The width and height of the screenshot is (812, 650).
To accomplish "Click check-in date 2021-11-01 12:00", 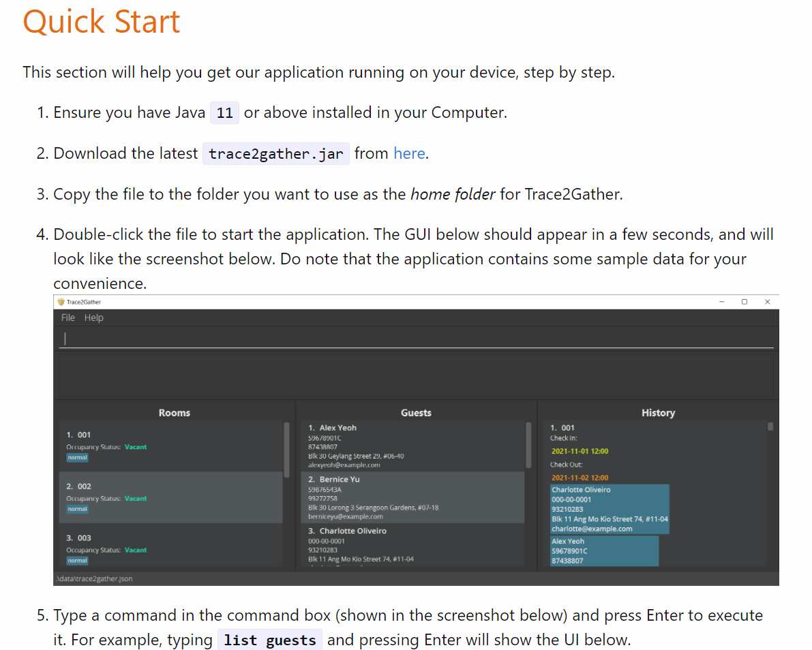I will pyautogui.click(x=580, y=451).
